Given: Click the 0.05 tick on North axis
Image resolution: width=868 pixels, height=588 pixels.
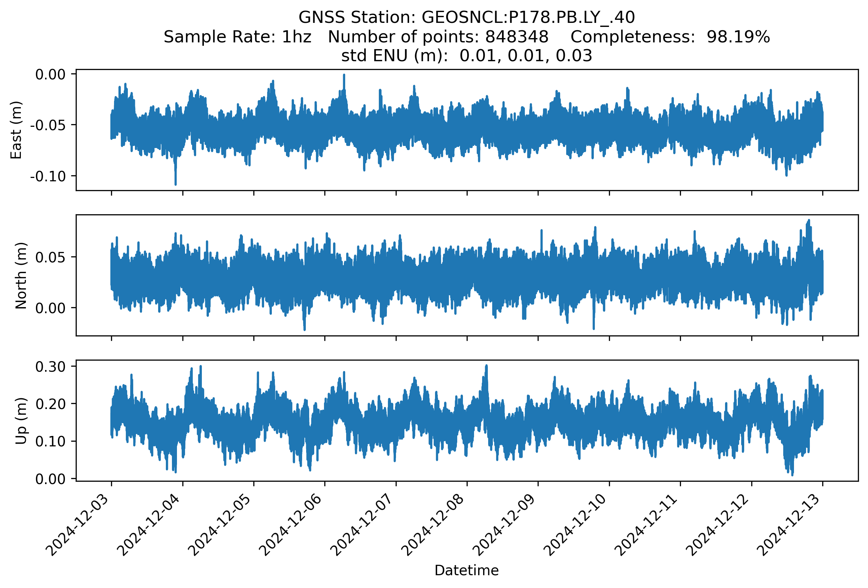Looking at the screenshot, I should point(50,257).
